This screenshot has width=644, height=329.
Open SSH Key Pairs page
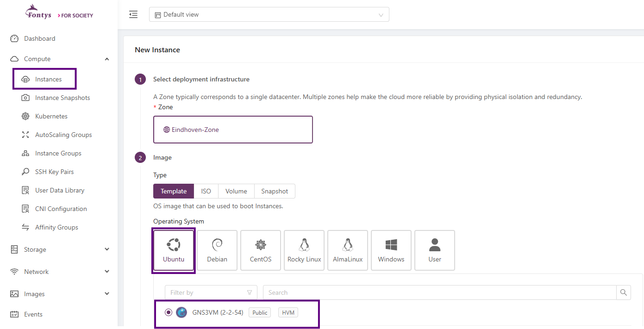point(55,172)
